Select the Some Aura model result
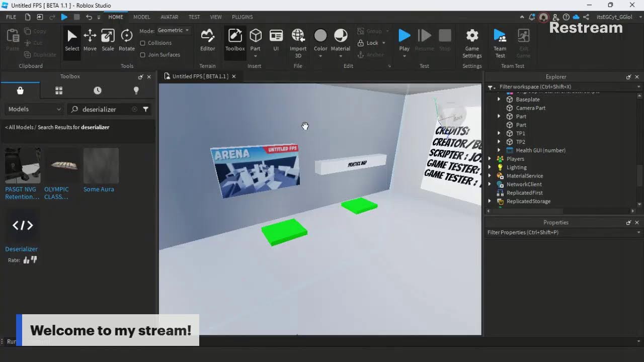Image resolution: width=644 pixels, height=362 pixels. [101, 170]
